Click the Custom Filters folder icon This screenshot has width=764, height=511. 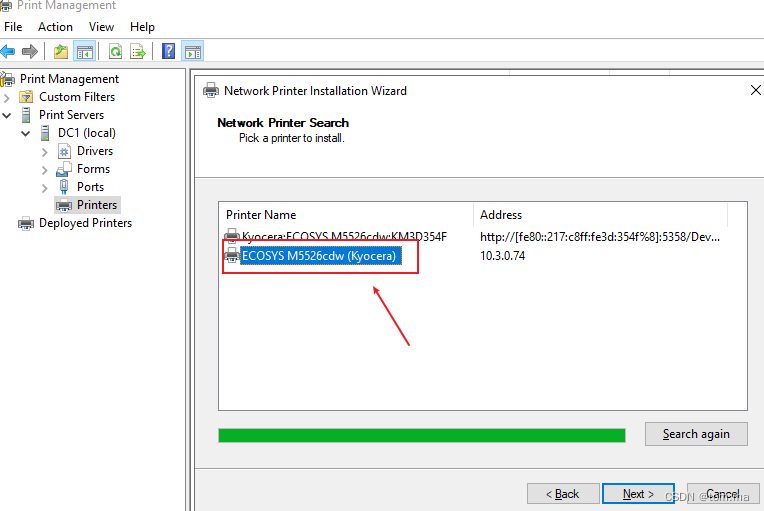coord(26,97)
